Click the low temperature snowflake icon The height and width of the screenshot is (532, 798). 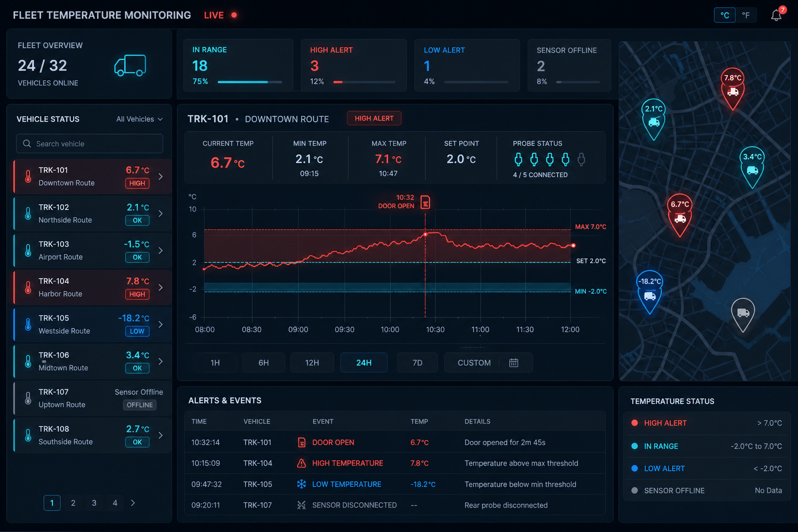pos(301,484)
